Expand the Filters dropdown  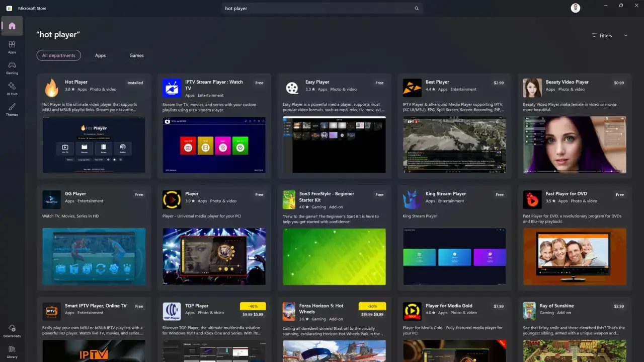609,35
